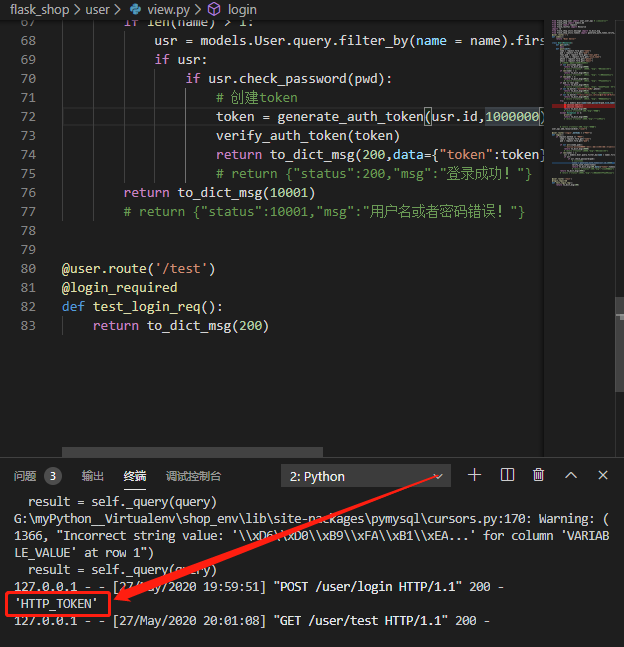Click 'return to_dict_msg(200)' on line 83
The width and height of the screenshot is (624, 647).
181,326
